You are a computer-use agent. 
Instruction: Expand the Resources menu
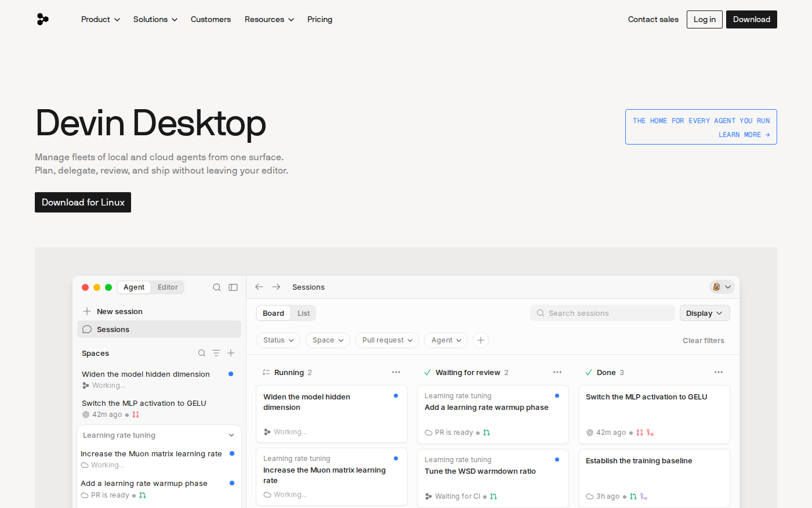pos(269,19)
